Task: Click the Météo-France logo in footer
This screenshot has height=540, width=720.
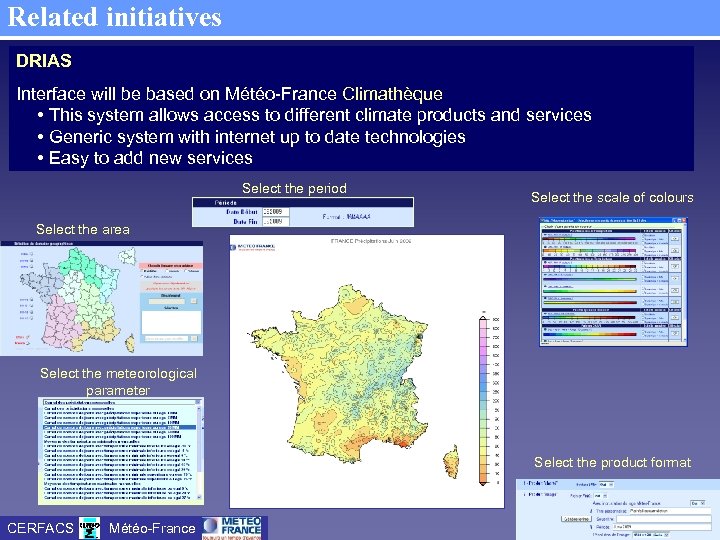Action: coord(232,528)
